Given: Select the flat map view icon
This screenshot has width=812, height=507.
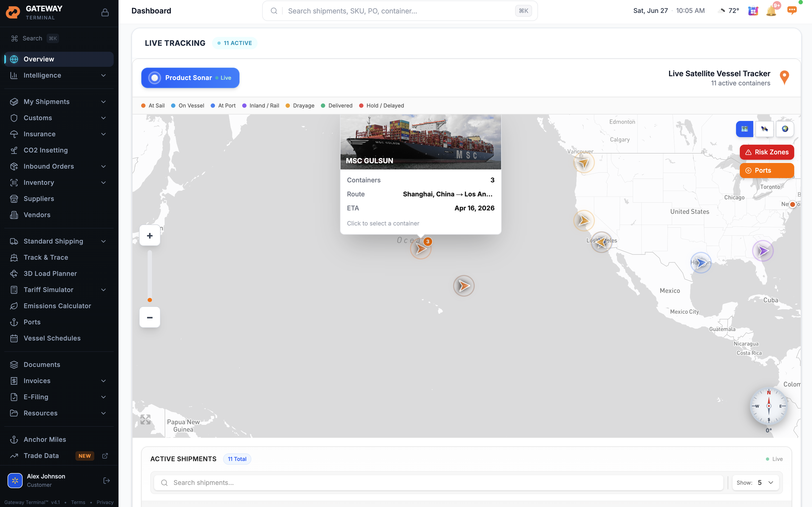Looking at the screenshot, I should tap(744, 129).
